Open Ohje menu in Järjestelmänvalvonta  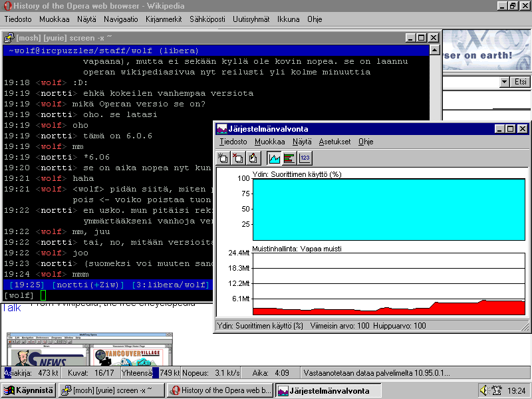[x=366, y=142]
